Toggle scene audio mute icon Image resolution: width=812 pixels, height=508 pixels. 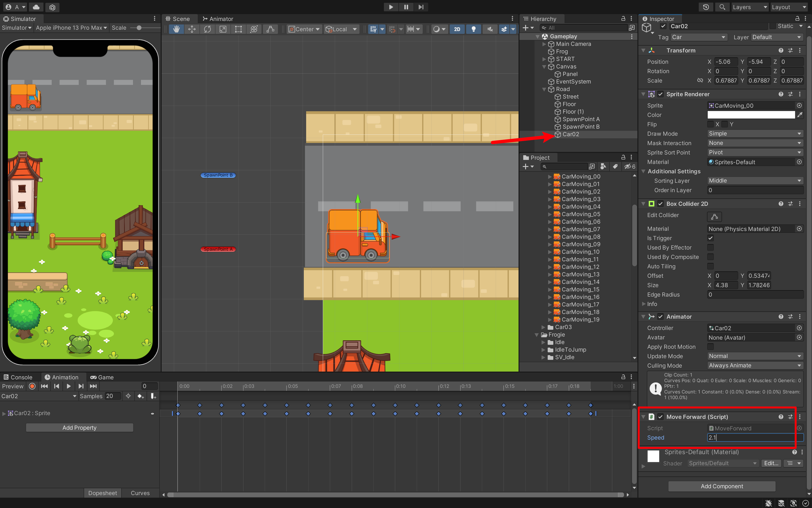pos(490,29)
